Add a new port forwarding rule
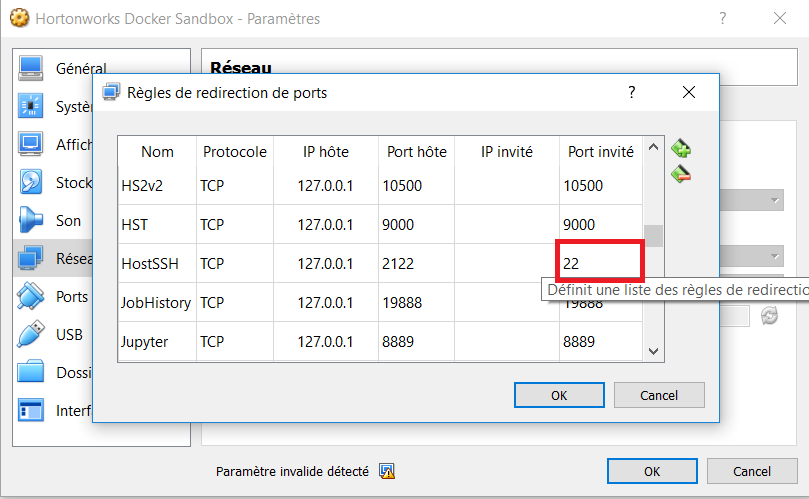Viewport: 809px width, 499px height. pyautogui.click(x=681, y=149)
